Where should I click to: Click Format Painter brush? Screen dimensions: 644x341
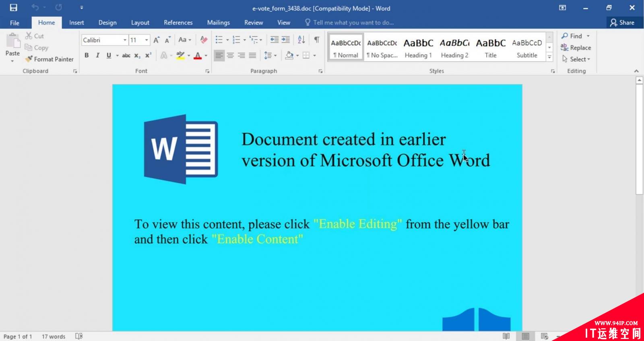[x=49, y=59]
